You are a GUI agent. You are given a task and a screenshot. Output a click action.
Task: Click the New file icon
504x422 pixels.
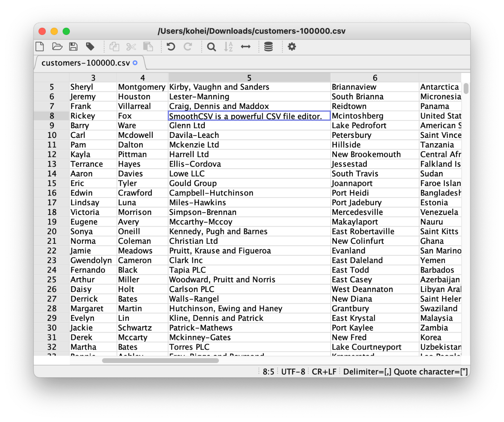[40, 46]
